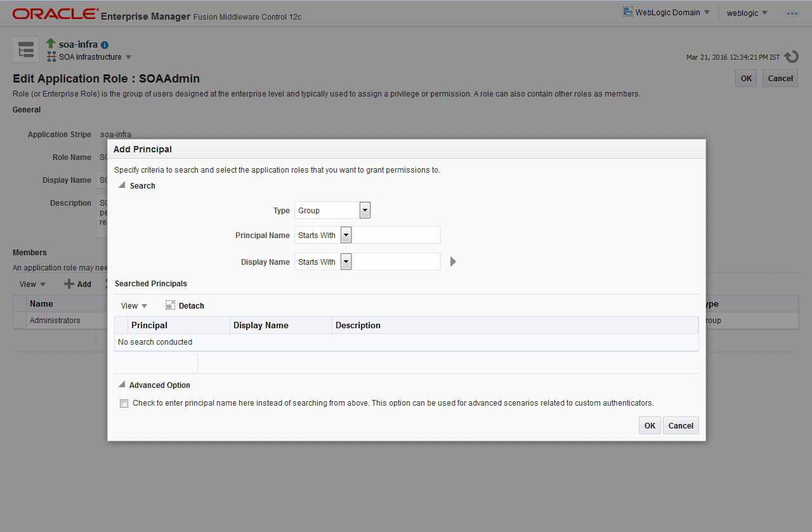Click the soa-infra target title
The image size is (812, 532).
(78, 44)
